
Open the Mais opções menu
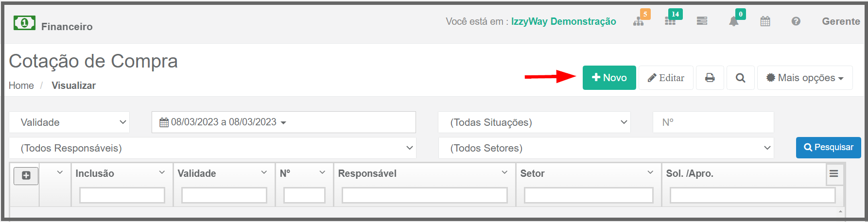pos(805,78)
